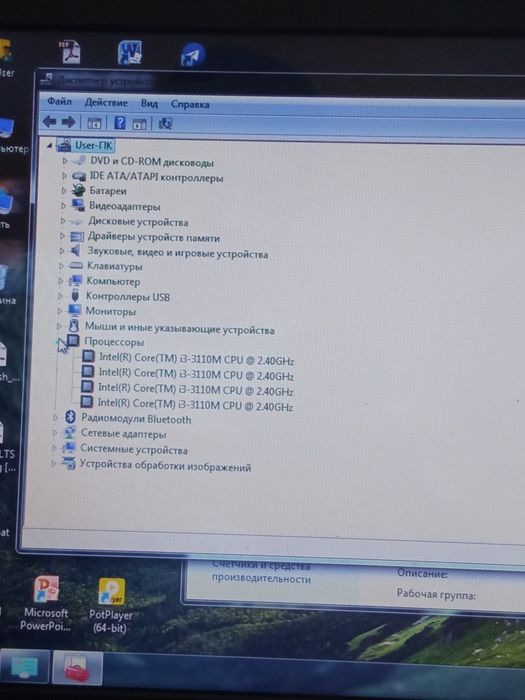Expand Радиомодули Bluetooth node

[x=55, y=417]
